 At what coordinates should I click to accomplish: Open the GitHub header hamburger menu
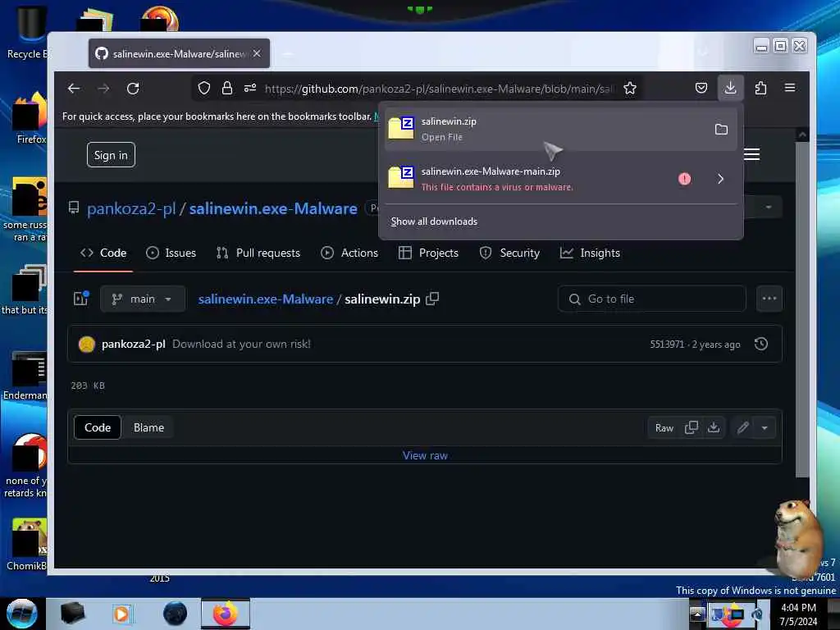click(751, 155)
